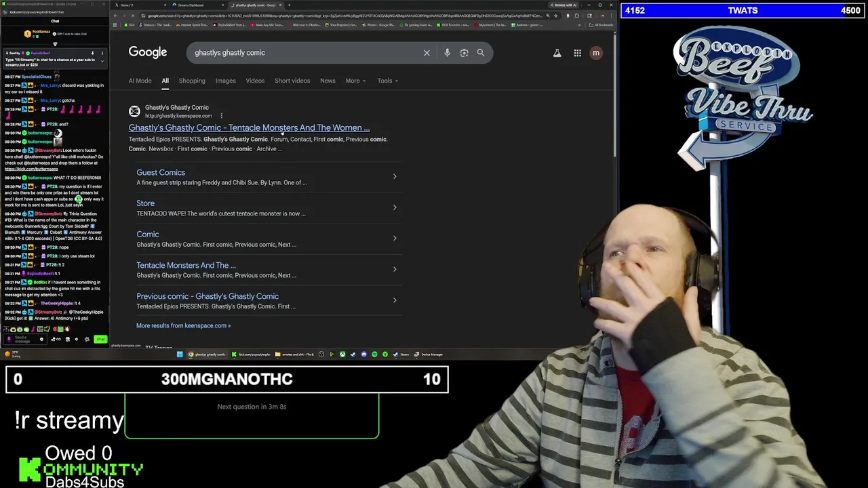Switch to the AI Mode tab

140,81
